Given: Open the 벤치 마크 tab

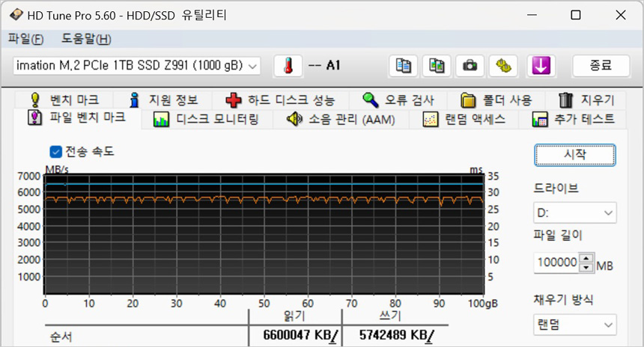Looking at the screenshot, I should point(64,99).
